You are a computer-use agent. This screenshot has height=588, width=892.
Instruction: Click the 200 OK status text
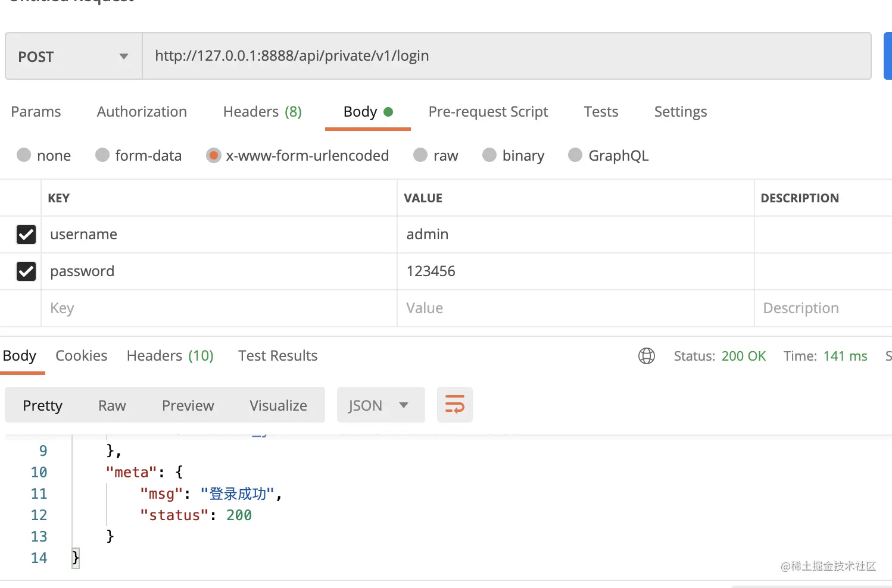[x=744, y=356]
